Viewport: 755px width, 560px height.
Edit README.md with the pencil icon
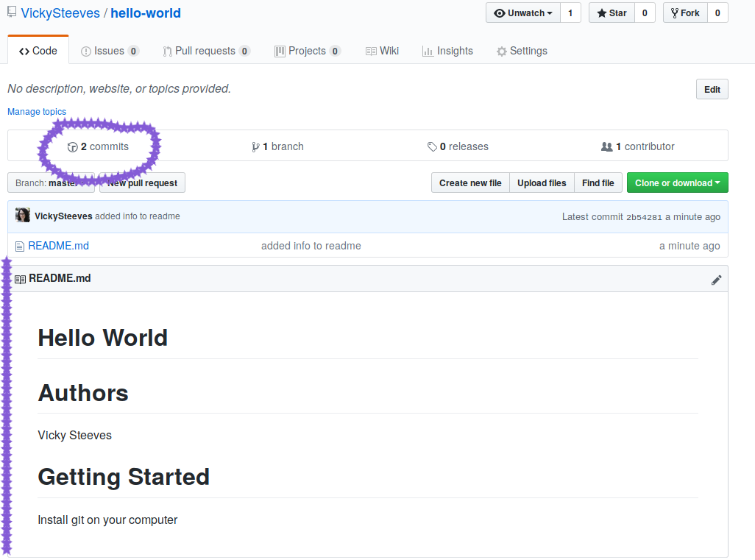coord(717,280)
